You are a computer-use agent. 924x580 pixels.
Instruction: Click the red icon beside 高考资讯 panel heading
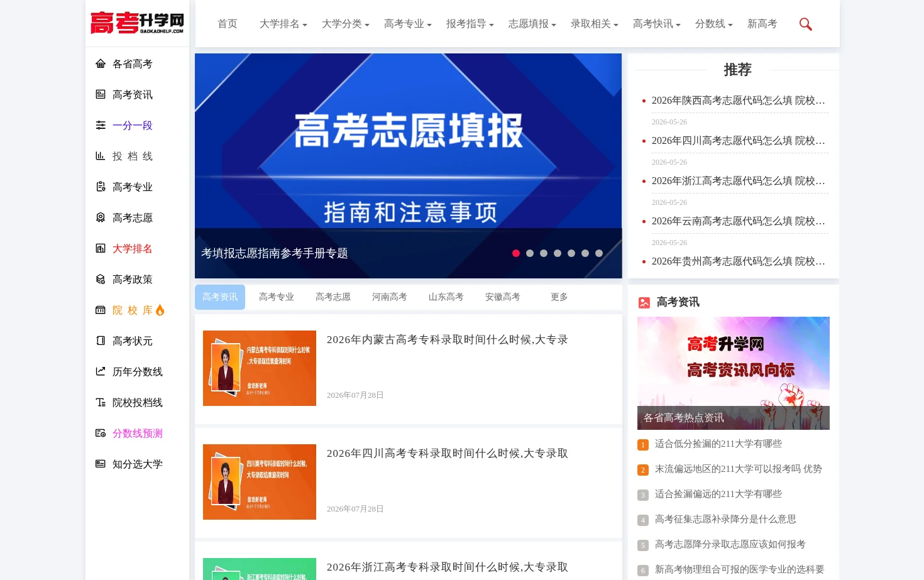[644, 302]
